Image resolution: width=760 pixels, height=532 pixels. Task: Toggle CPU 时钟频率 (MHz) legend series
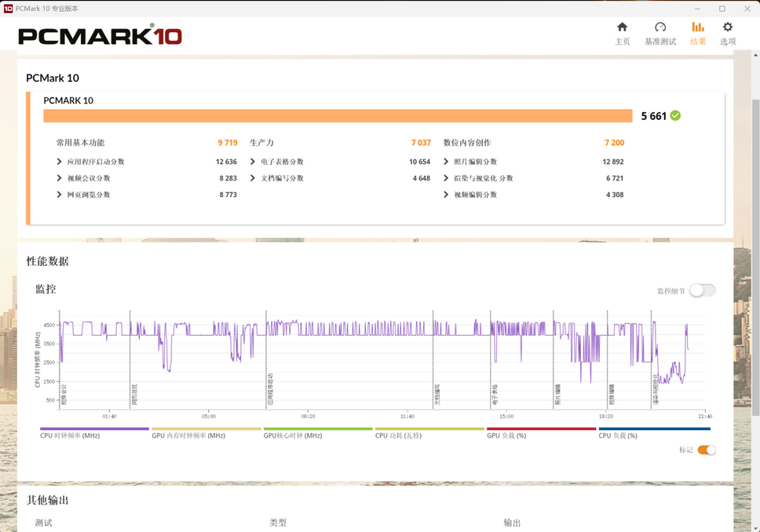[70, 435]
